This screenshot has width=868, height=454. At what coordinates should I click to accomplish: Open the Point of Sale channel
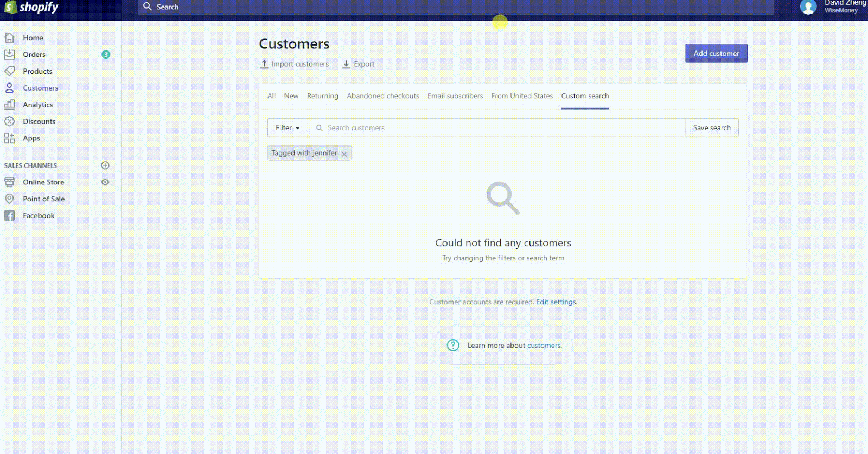(x=44, y=199)
